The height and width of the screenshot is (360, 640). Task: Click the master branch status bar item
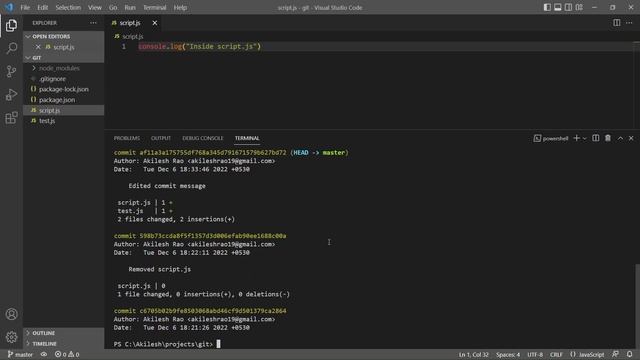[x=20, y=355]
